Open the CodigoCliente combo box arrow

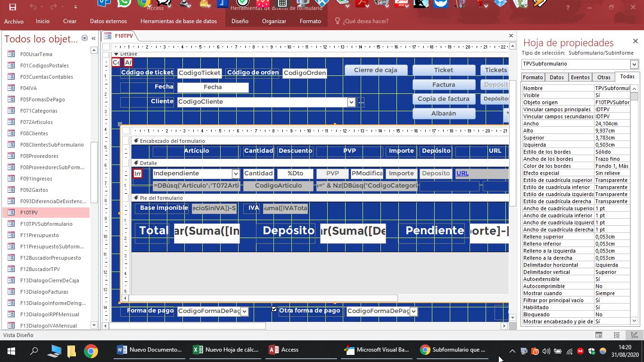[351, 102]
